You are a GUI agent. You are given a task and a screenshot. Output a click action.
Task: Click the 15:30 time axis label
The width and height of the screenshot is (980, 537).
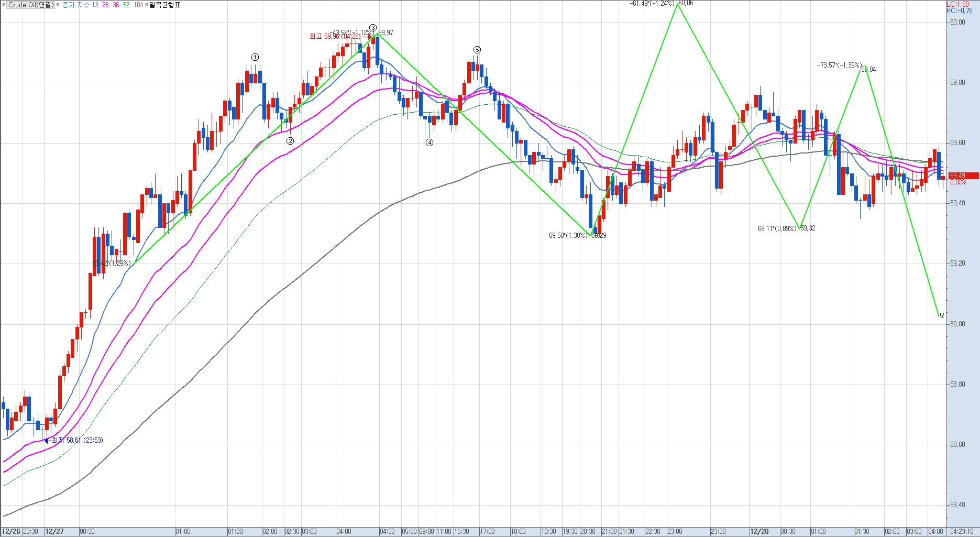462,531
